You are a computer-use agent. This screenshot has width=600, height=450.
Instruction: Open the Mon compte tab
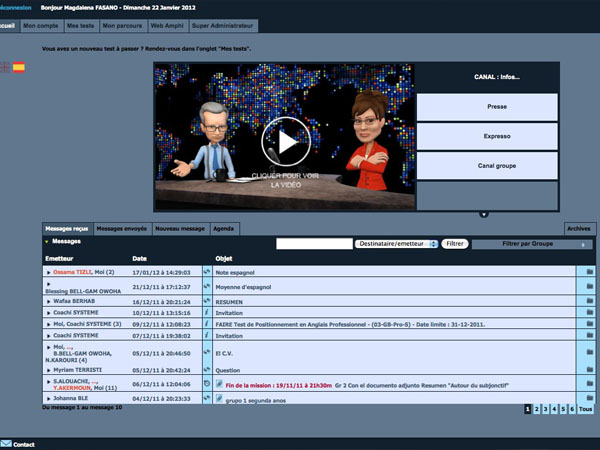point(41,26)
